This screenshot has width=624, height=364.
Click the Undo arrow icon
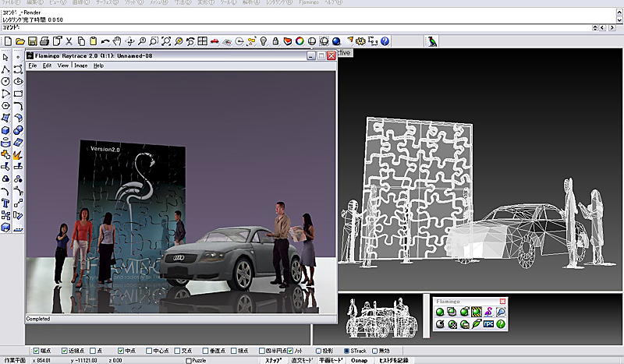coord(105,41)
